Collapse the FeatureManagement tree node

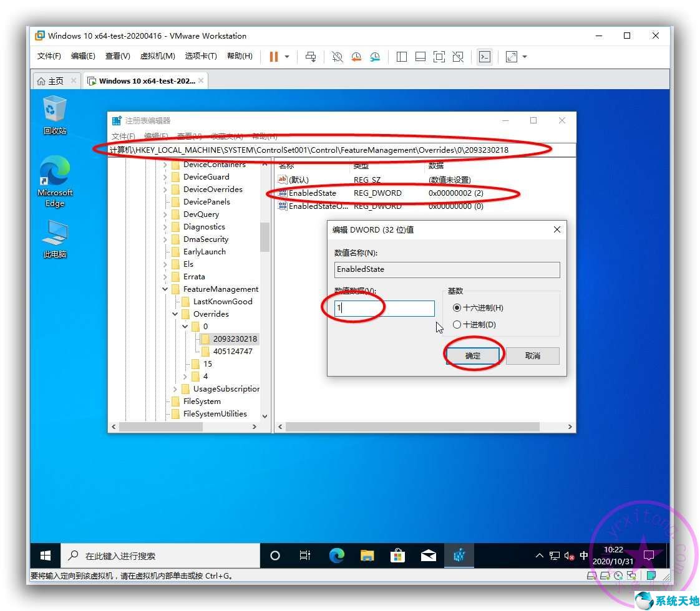[x=165, y=289]
